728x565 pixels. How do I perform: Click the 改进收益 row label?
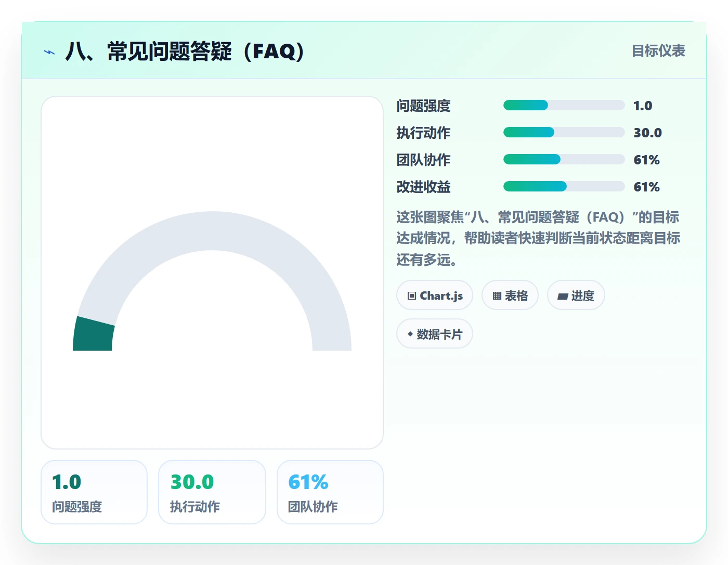pos(423,187)
